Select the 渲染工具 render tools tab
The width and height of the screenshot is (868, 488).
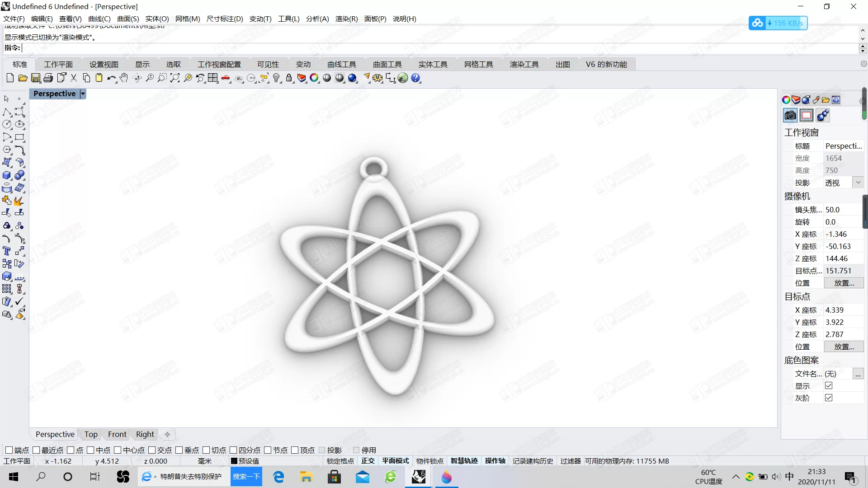pyautogui.click(x=524, y=64)
